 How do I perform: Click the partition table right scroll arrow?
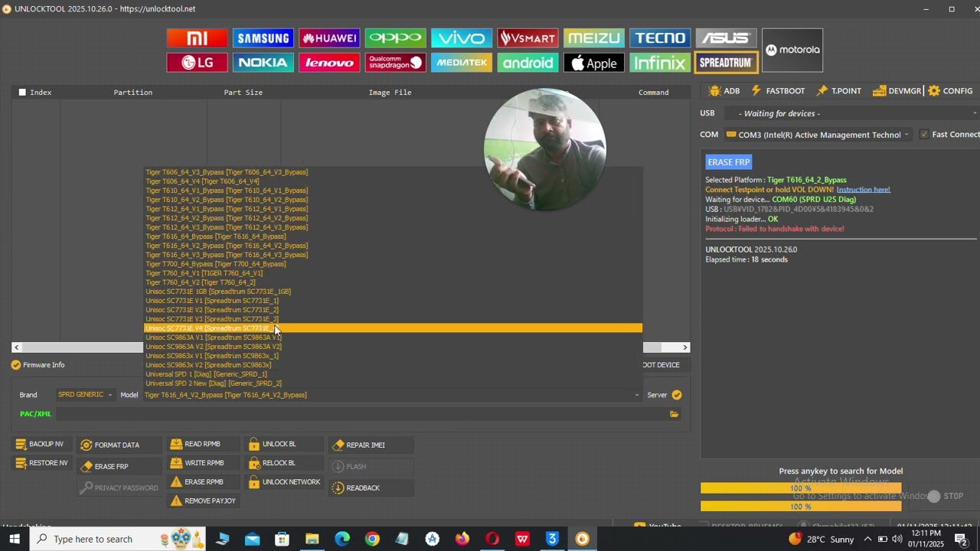click(x=685, y=347)
